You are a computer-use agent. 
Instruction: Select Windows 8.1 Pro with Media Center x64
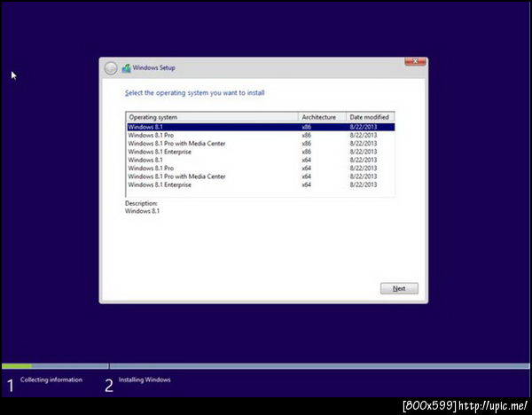click(x=261, y=176)
